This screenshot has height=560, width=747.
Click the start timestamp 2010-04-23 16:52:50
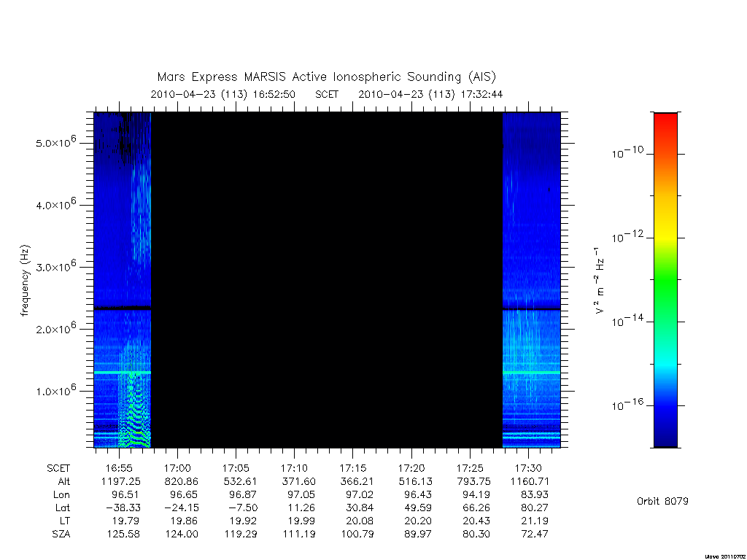pyautogui.click(x=223, y=94)
